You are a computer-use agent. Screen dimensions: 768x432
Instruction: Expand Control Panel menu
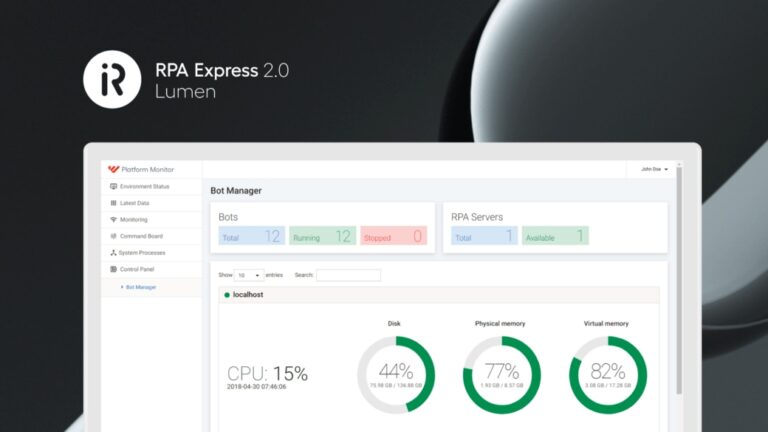[151, 269]
